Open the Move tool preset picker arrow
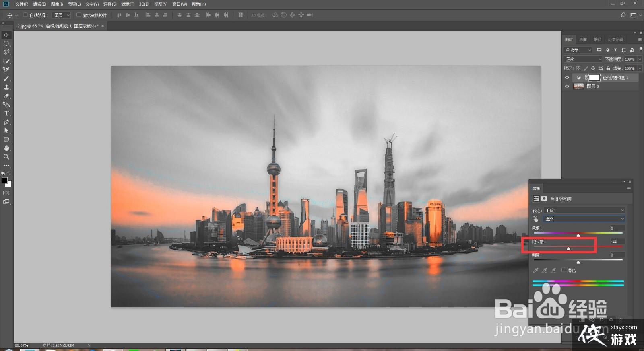Viewport: 644px width, 351px height. pyautogui.click(x=17, y=15)
